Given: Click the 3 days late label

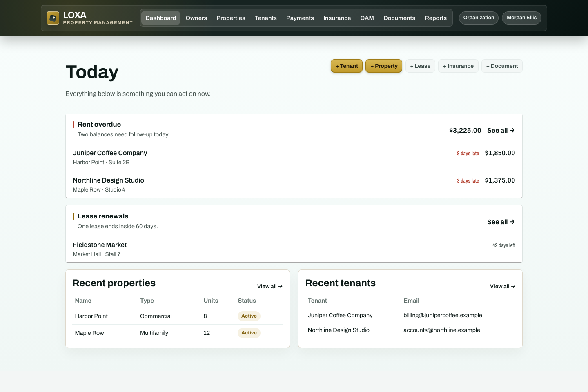Looking at the screenshot, I should tap(468, 181).
